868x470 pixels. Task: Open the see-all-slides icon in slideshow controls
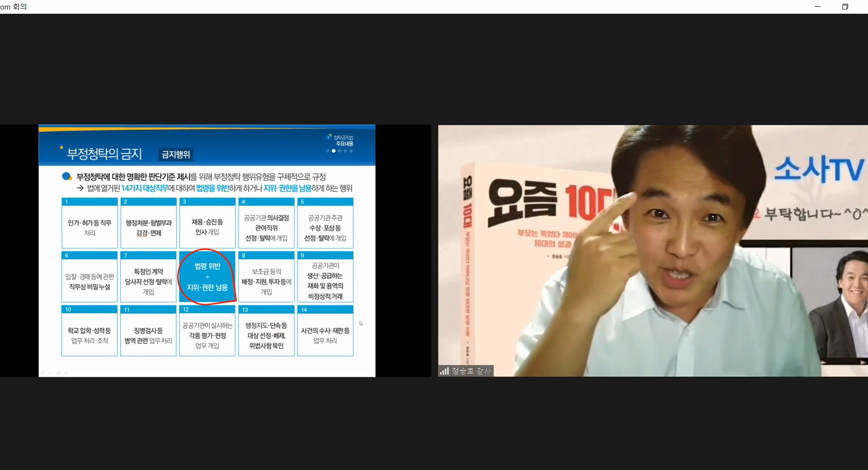(58, 373)
